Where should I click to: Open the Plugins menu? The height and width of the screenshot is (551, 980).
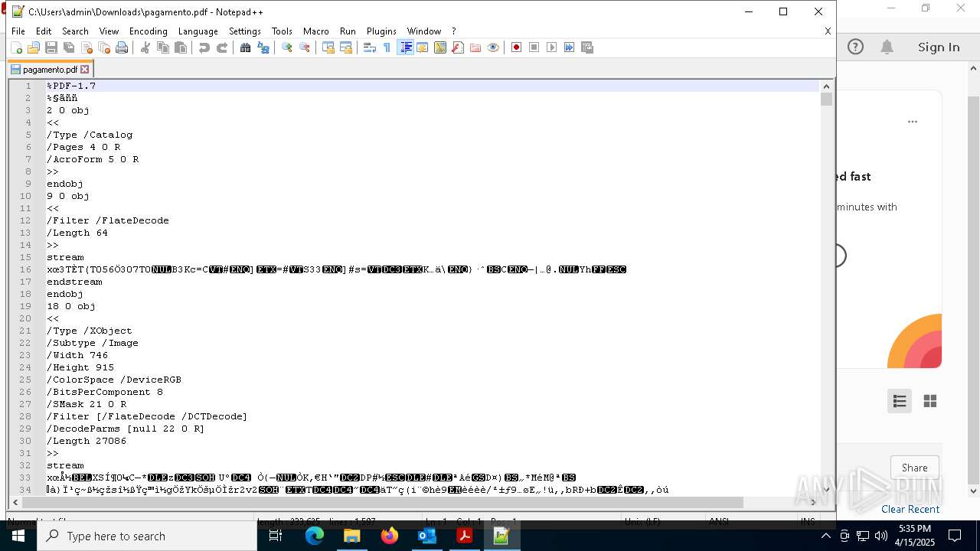[381, 31]
